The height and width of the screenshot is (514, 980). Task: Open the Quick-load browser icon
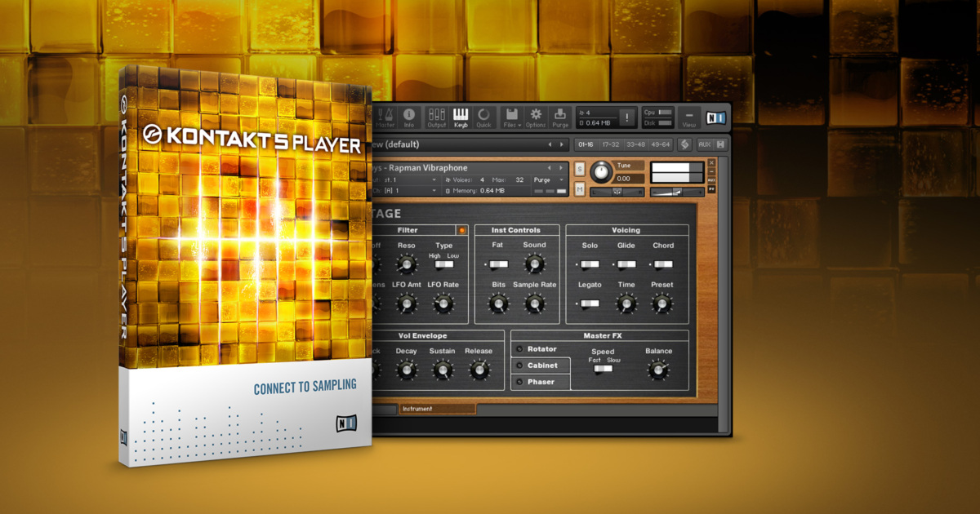coord(484,117)
